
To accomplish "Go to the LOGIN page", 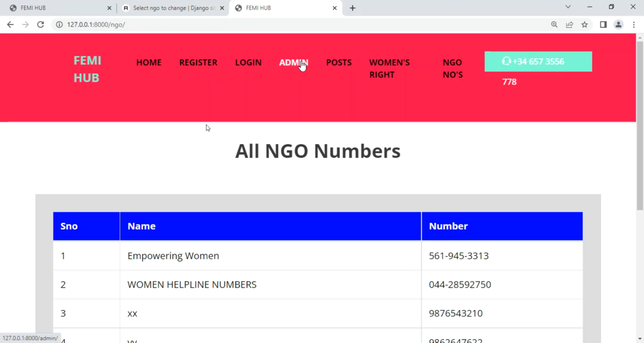I will click(x=248, y=63).
